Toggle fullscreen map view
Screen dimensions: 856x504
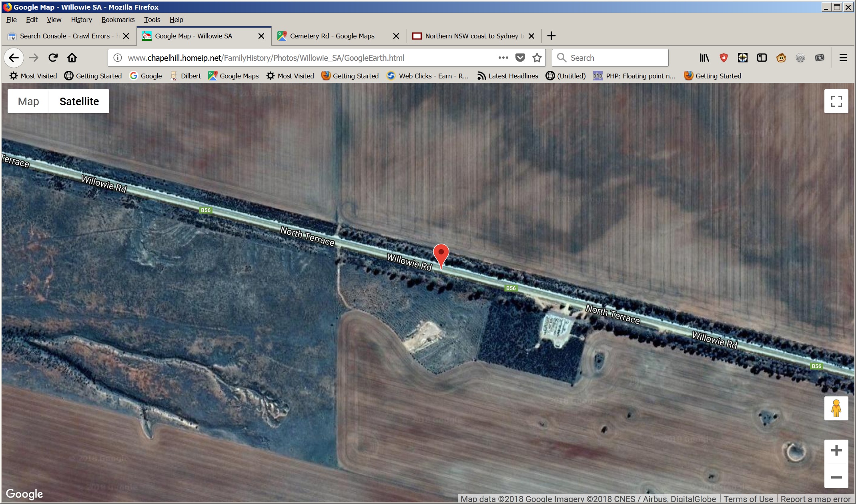(x=836, y=101)
